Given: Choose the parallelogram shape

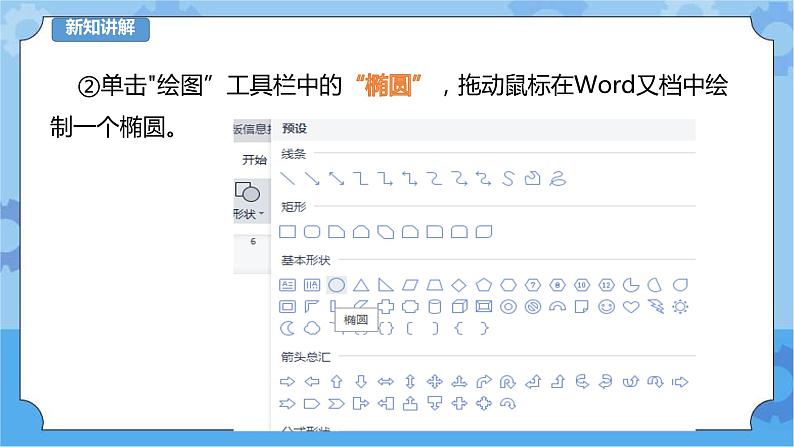Looking at the screenshot, I should tap(410, 285).
